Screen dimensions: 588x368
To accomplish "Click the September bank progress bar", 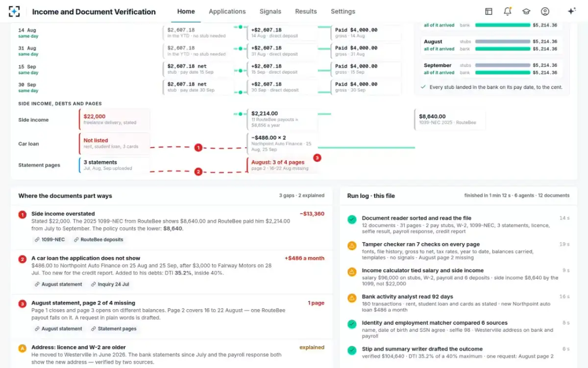I will coord(503,73).
